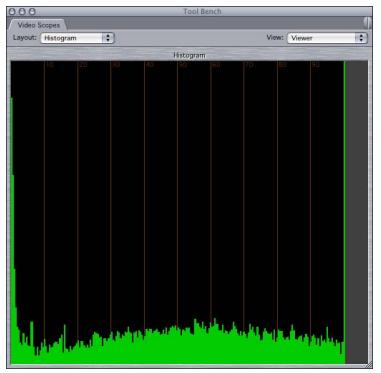This screenshot has height=373, width=381.
Task: Click the tab-strip handle at top right
Action: pos(367,23)
